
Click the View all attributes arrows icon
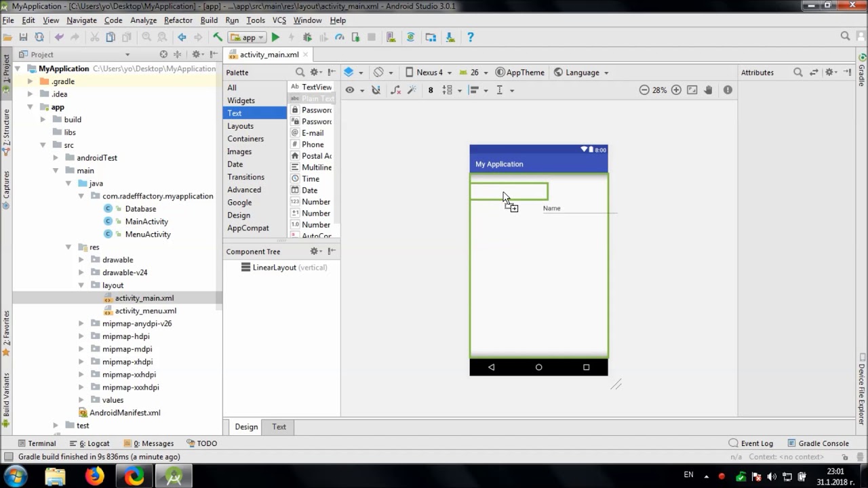point(814,72)
